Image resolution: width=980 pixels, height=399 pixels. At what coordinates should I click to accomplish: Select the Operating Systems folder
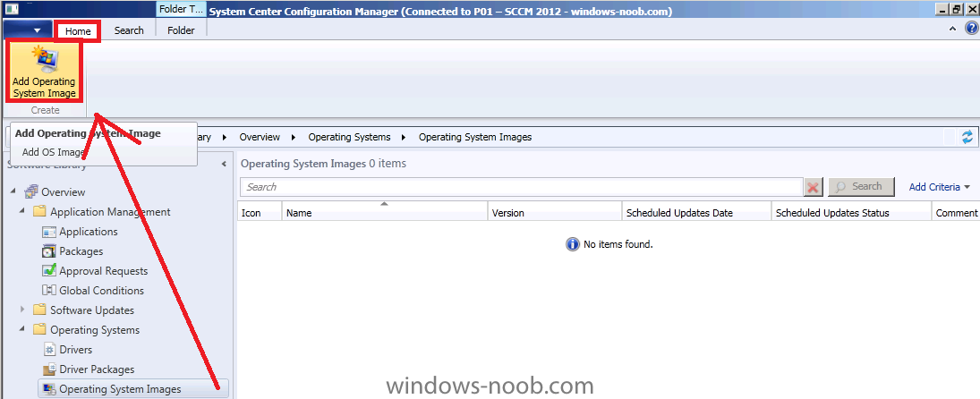(95, 330)
